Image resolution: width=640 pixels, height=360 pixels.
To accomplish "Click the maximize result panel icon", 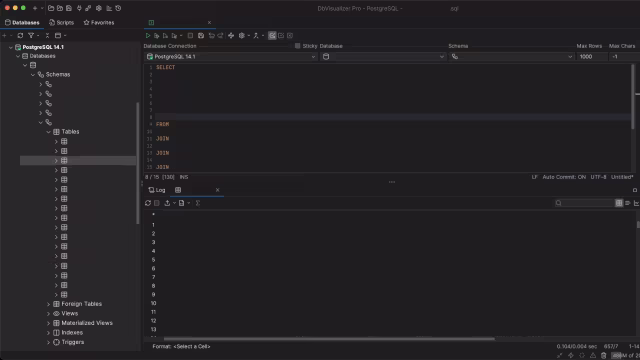I will tap(635, 190).
